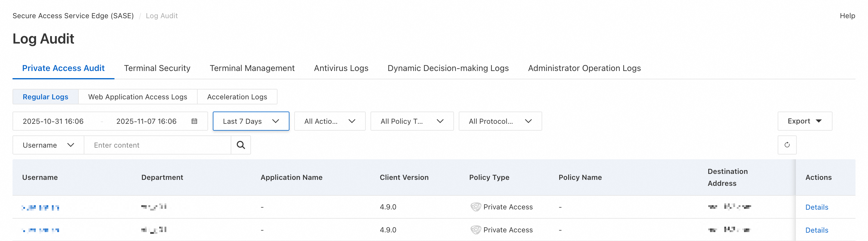Open the Username search field selector
The width and height of the screenshot is (868, 241).
coord(48,145)
